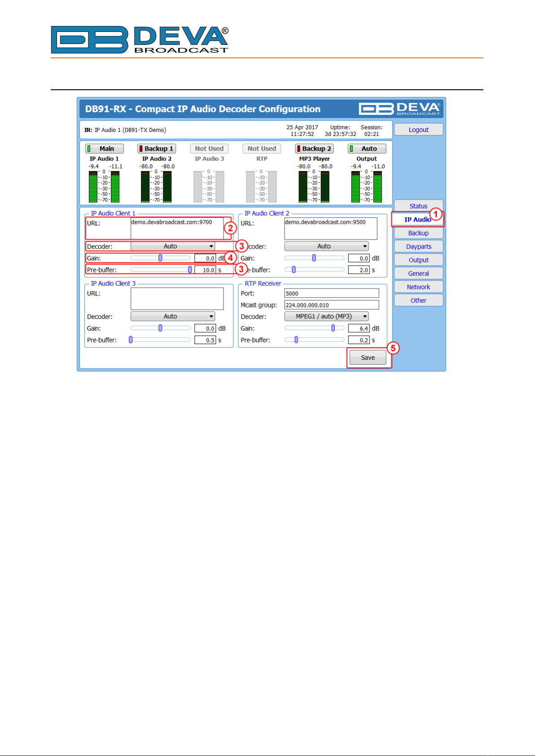
Task: Select the Backup 1 source button
Action: point(156,149)
